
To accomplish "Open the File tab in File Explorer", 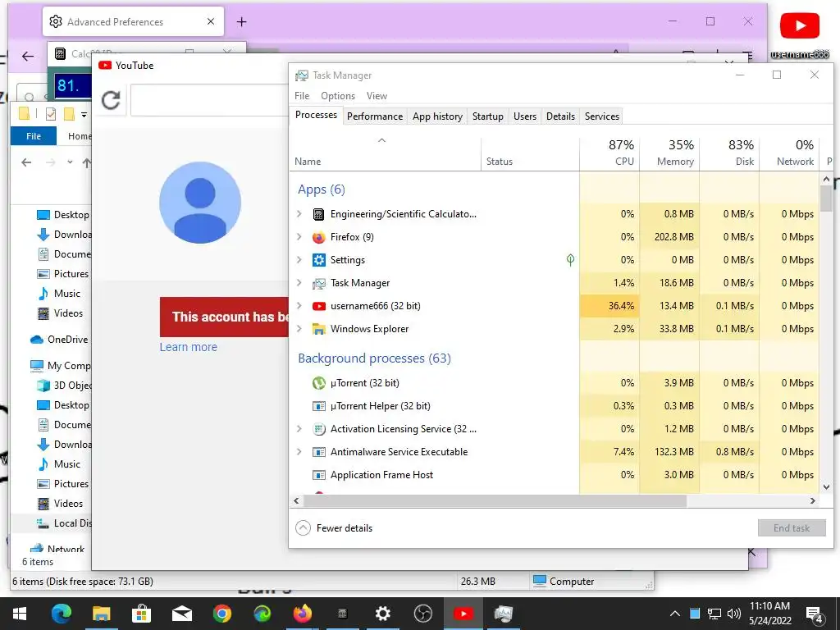I will click(x=33, y=136).
